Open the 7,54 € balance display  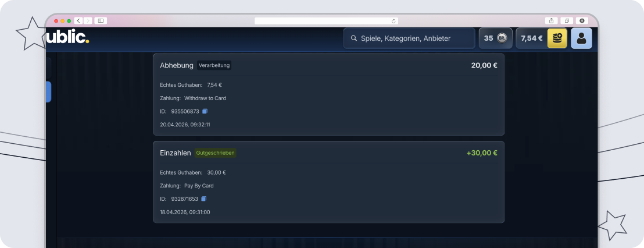tap(531, 38)
